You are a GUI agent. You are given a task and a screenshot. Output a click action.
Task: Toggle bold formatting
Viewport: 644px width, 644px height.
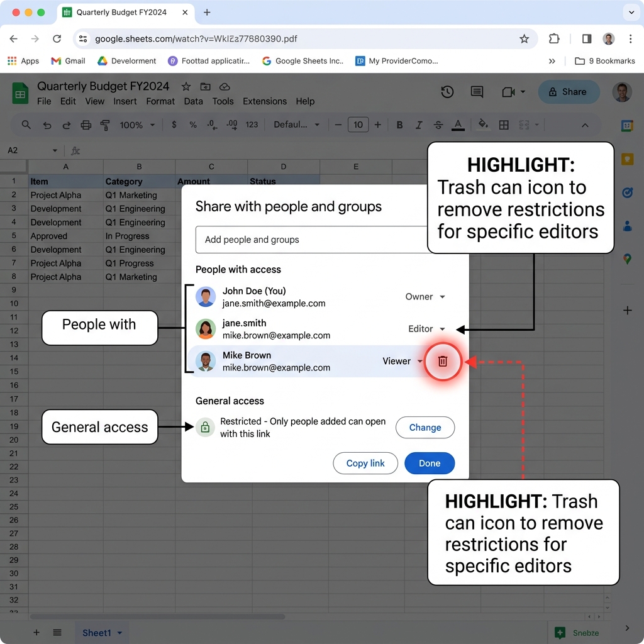click(x=399, y=125)
